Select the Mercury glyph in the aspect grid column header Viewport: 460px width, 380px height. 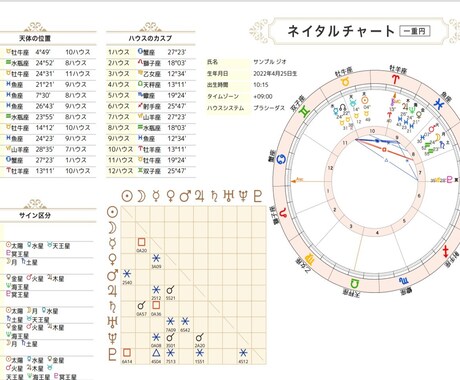click(156, 196)
